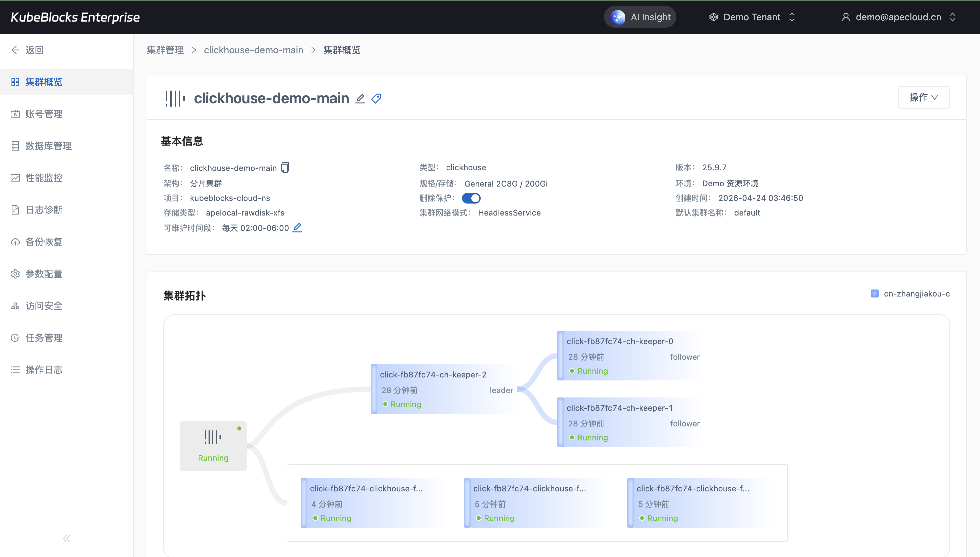980x557 pixels.
Task: Select 参数配置 from the sidebar
Action: (x=44, y=274)
